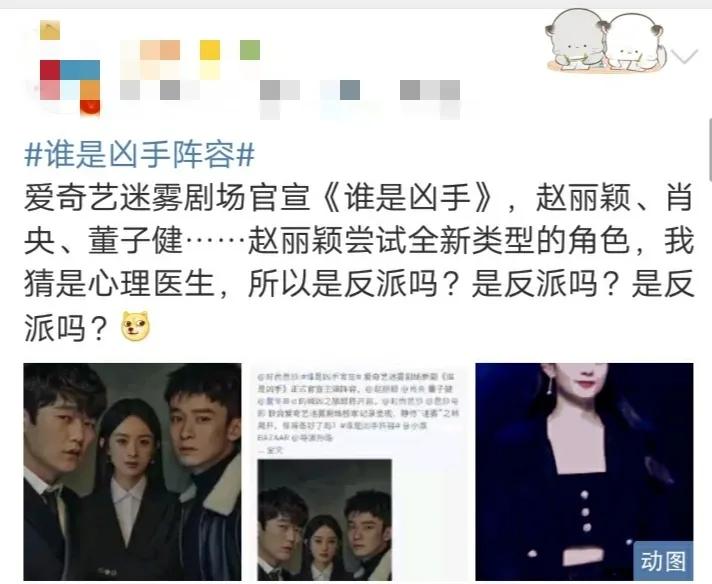Click the small yellow icon above the avatar

point(50,30)
